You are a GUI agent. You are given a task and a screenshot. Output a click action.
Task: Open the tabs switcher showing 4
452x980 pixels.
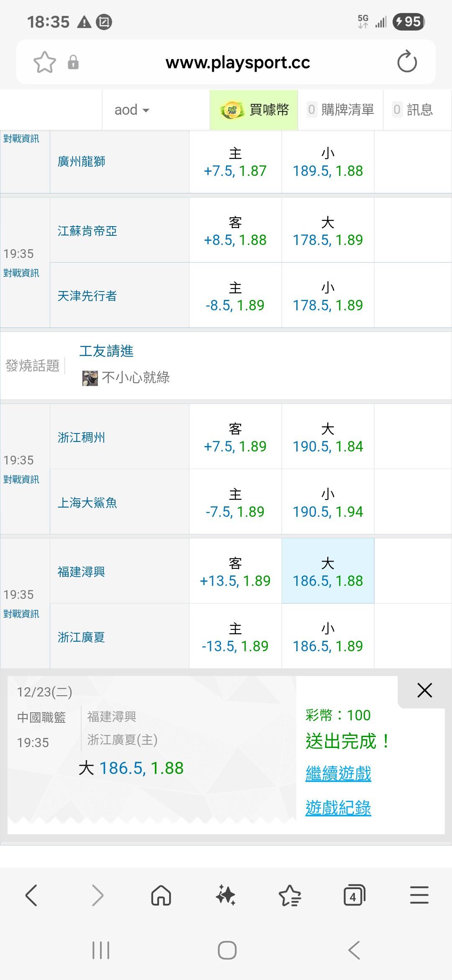coord(354,896)
